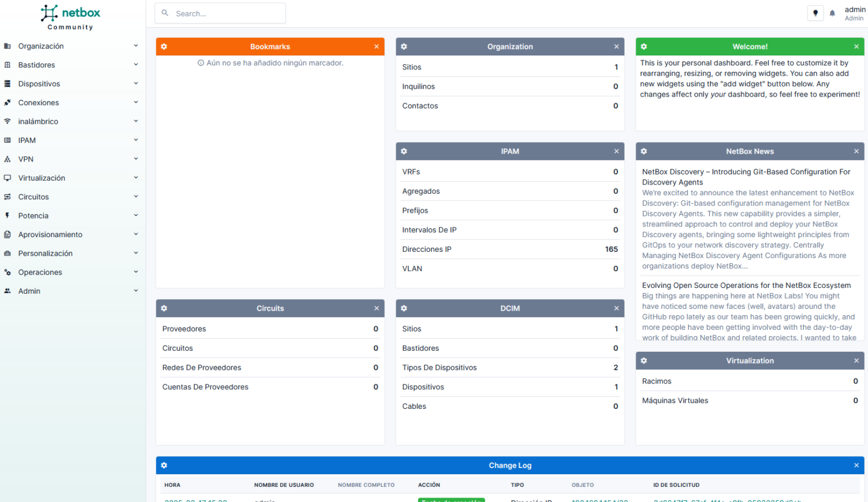
Task: Open settings gear on the IPAM widget
Action: (404, 151)
